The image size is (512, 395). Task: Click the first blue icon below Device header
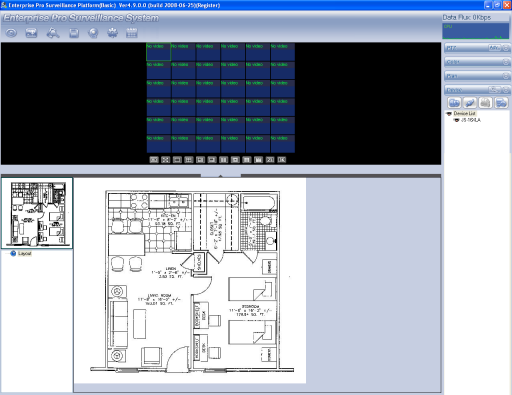[x=454, y=103]
